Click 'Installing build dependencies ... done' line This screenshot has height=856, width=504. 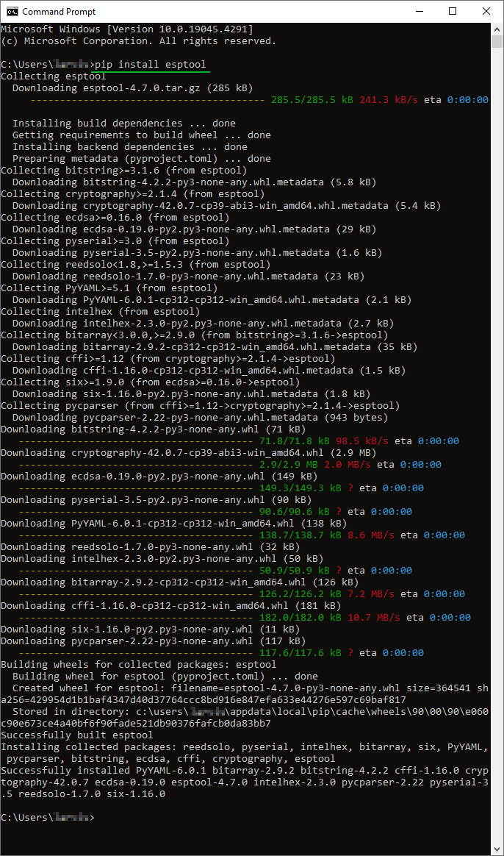pyautogui.click(x=124, y=124)
